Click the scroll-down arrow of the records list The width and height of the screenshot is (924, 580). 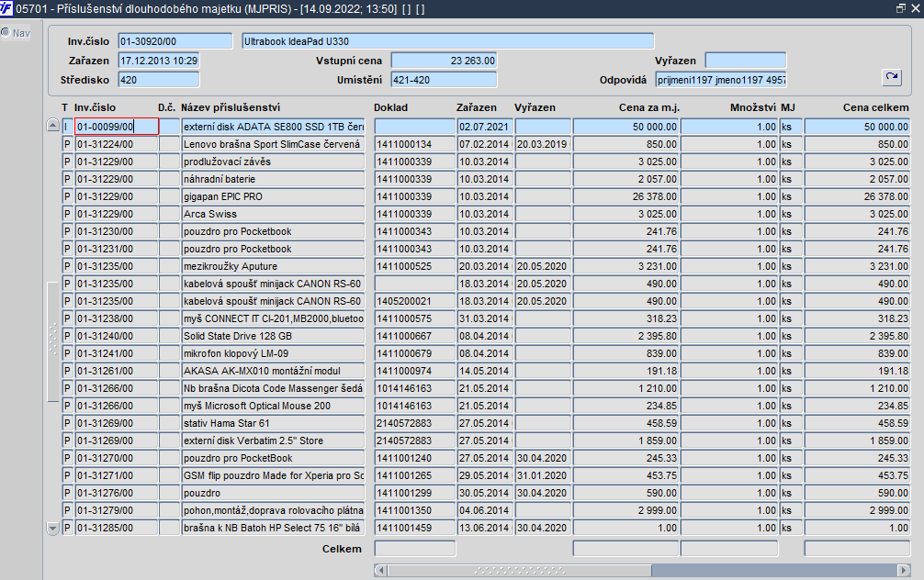coord(52,529)
